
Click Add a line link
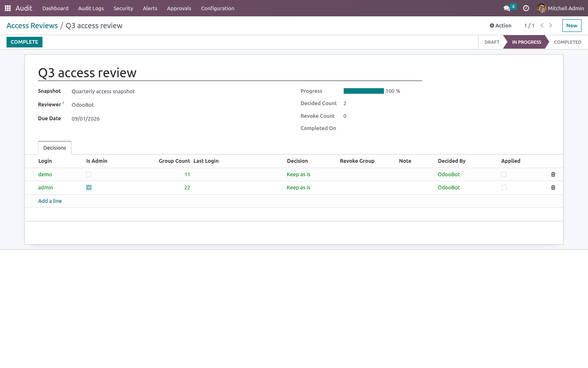50,201
